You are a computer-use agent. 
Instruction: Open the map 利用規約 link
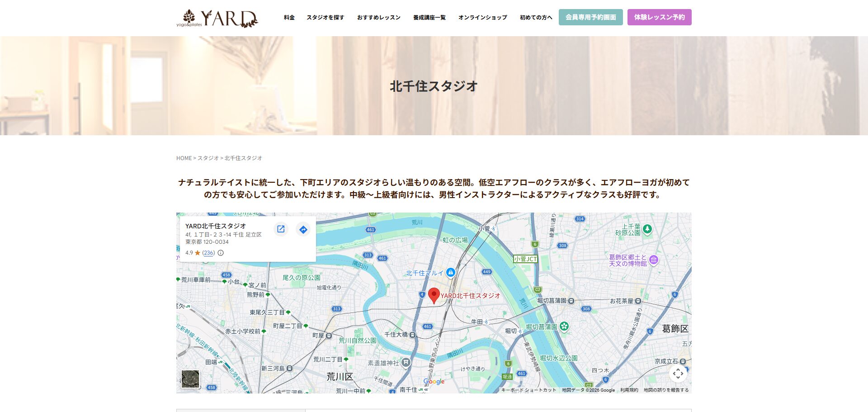[629, 390]
